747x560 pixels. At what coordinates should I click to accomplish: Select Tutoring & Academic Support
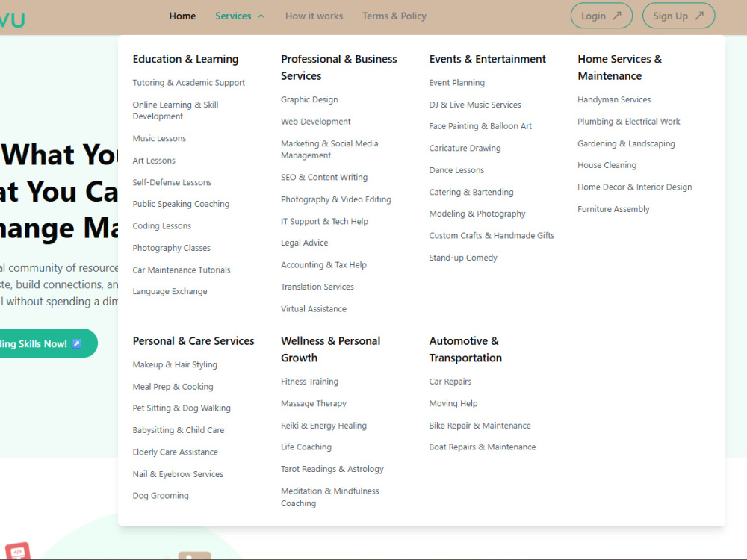click(189, 83)
